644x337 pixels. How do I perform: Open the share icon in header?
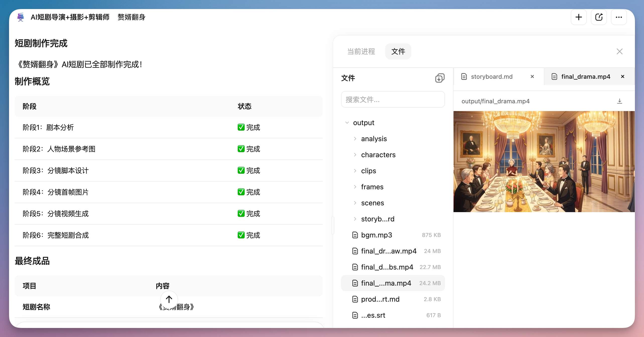599,17
